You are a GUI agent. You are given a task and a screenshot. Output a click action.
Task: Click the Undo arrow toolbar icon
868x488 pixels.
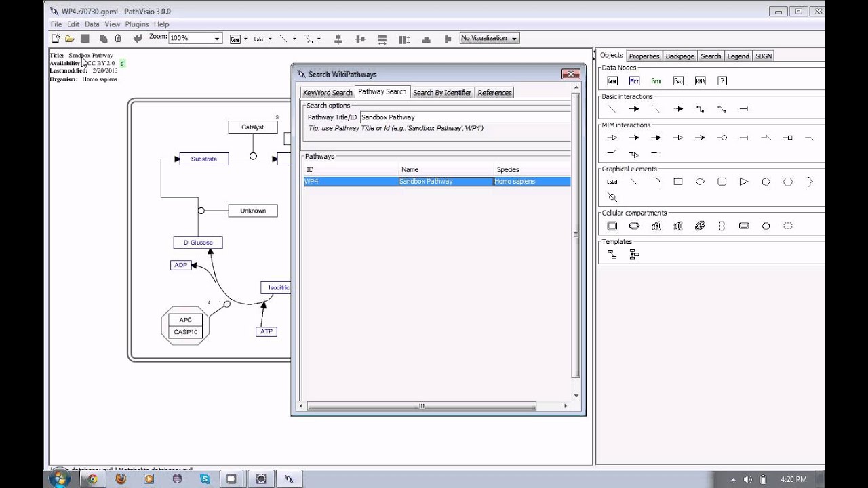tap(138, 39)
